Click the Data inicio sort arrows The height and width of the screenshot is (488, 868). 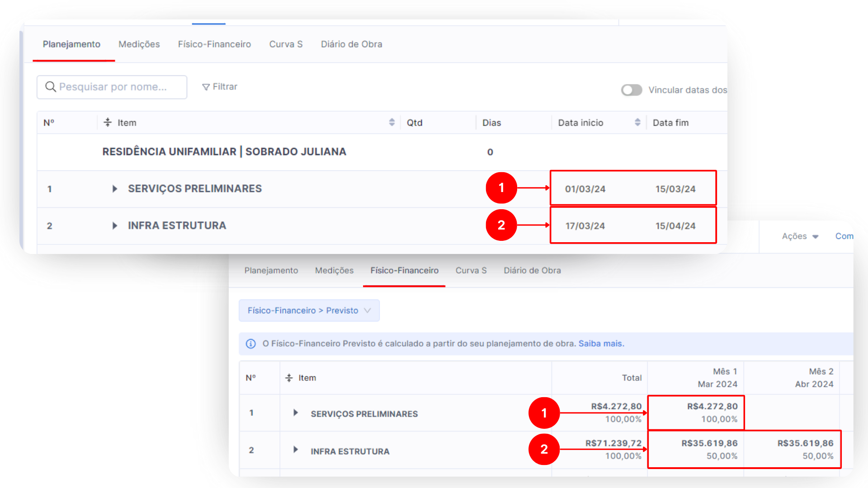click(x=637, y=122)
